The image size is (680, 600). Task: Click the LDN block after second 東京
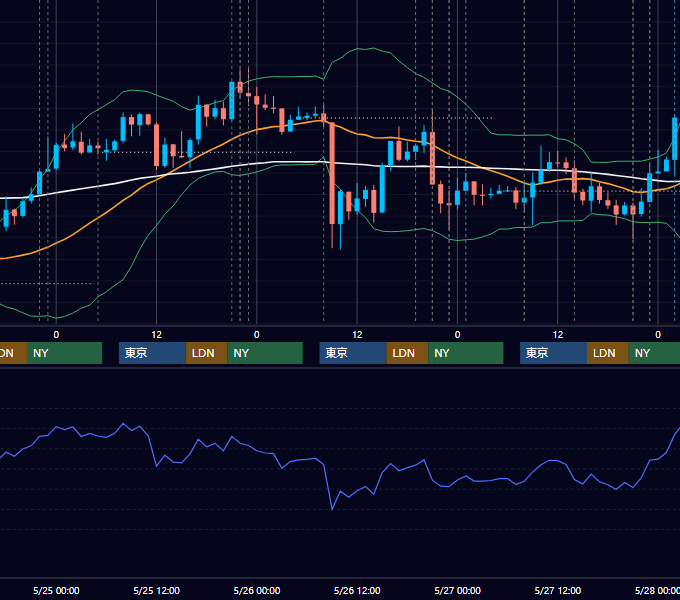[x=407, y=353]
